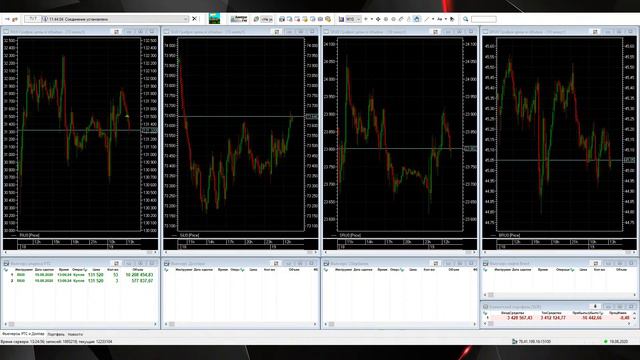640x360 pixels.
Task: Toggle the anchor button on Brent futures table
Action: click(x=595, y=264)
